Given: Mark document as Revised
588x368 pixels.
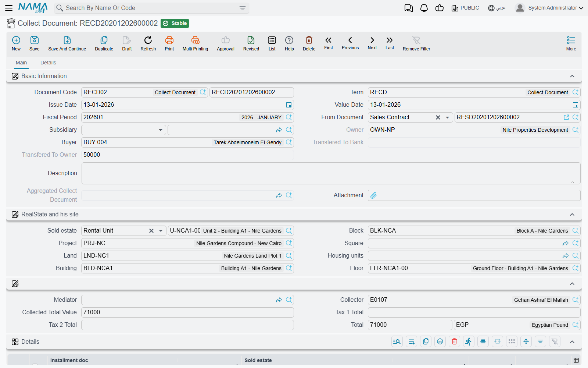Looking at the screenshot, I should (251, 43).
